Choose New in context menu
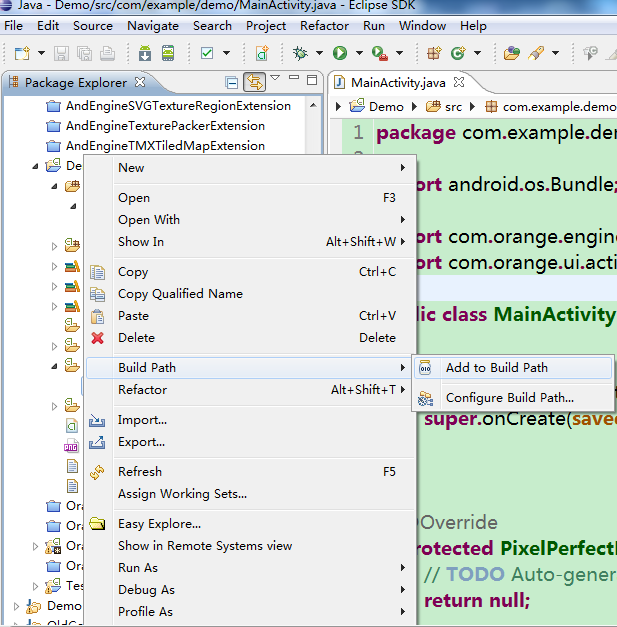This screenshot has width=617, height=627. click(x=249, y=168)
